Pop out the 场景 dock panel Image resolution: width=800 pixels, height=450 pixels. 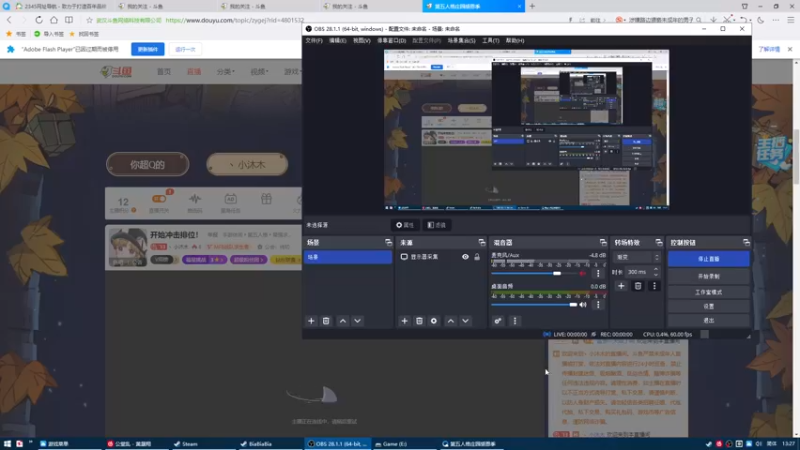389,242
